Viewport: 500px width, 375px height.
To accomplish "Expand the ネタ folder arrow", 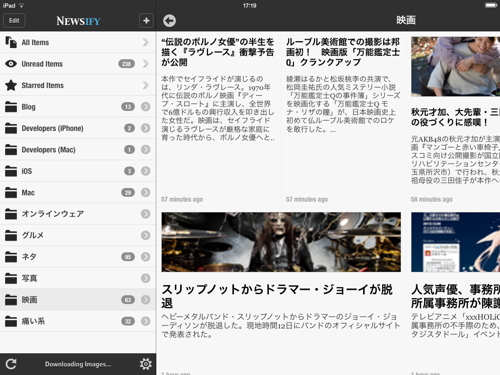I will [146, 257].
